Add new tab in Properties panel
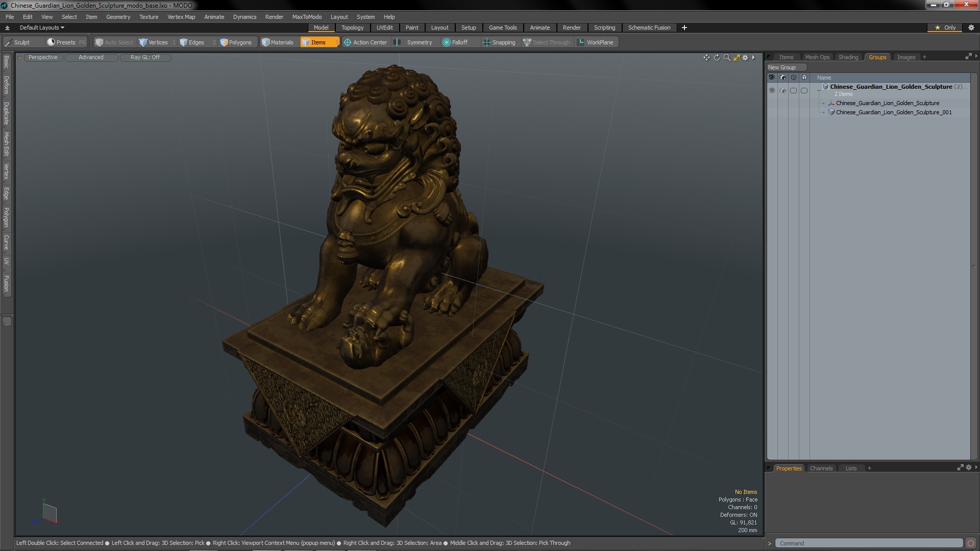Viewport: 980px width, 551px height. [869, 468]
